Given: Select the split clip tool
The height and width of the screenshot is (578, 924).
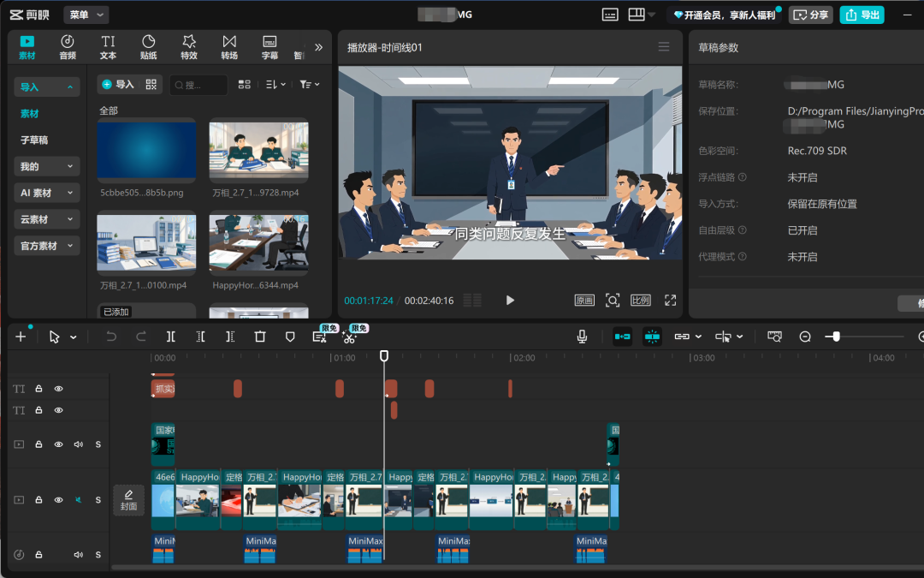Looking at the screenshot, I should coord(170,337).
